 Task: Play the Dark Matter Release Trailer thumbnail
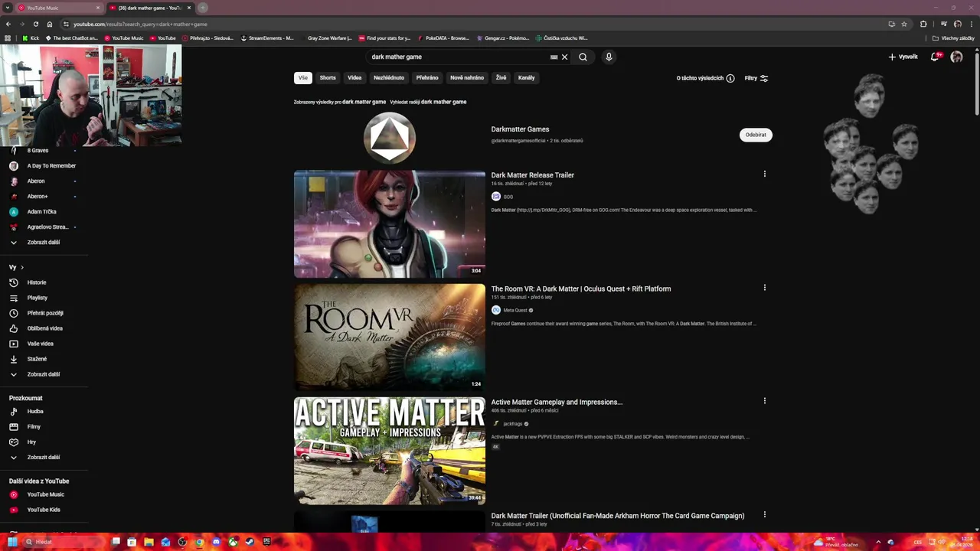tap(390, 223)
